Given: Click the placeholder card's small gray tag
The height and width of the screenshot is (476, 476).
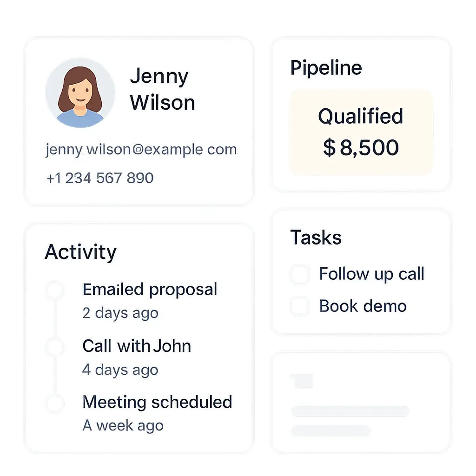Looking at the screenshot, I should coord(303,381).
